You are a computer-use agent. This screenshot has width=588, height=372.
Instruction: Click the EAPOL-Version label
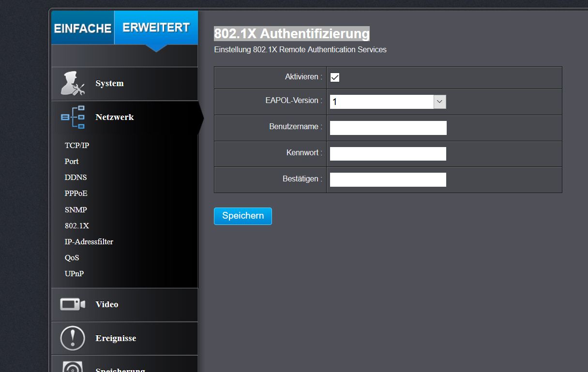294,101
